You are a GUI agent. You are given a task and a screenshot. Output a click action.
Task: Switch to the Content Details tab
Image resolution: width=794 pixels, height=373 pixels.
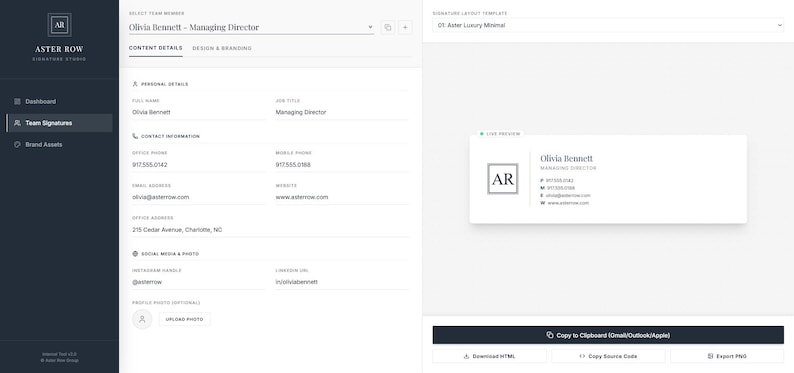(155, 48)
